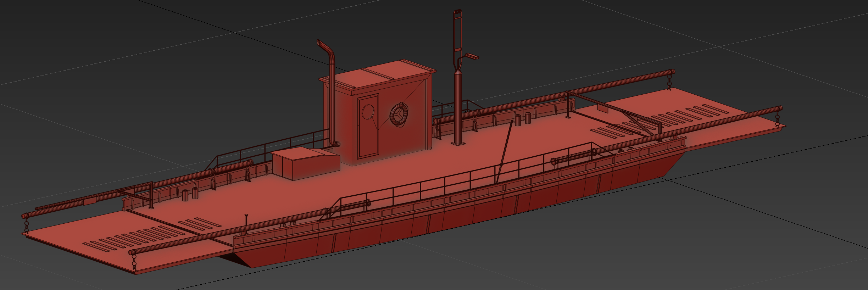The width and height of the screenshot is (868, 290).
Task: Select the bent exhaust pipe beside the cabin
Action: click(330, 93)
